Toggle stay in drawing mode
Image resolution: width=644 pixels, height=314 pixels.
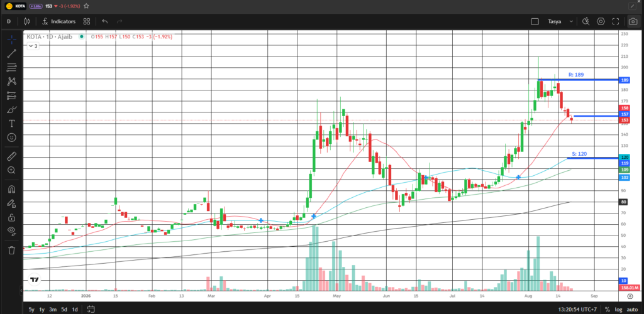[11, 203]
